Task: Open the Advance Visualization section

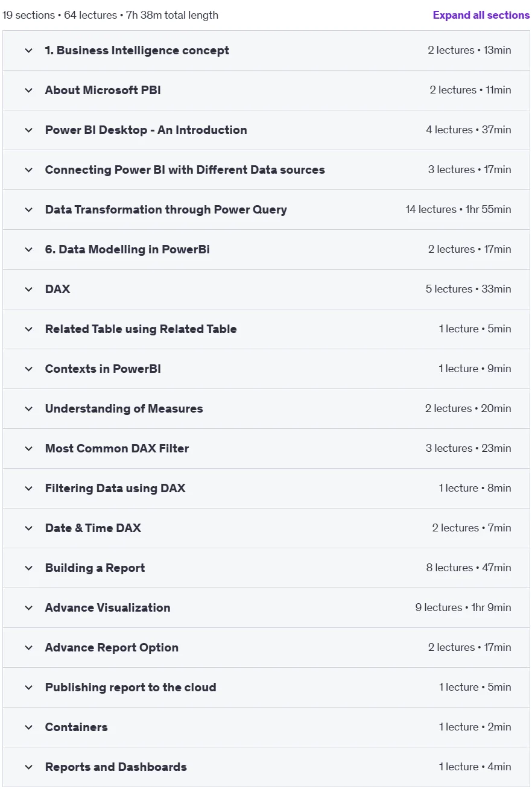Action: coord(266,608)
